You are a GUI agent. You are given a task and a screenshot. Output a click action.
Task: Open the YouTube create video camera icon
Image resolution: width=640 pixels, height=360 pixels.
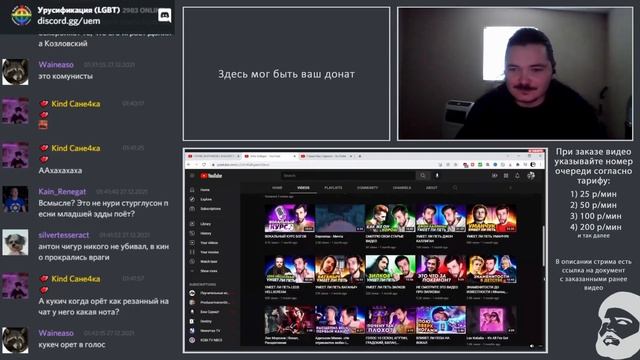[x=494, y=176]
